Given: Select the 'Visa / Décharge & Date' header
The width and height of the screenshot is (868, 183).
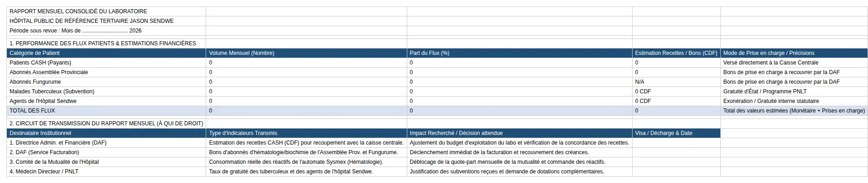Looking at the screenshot, I should 676,133.
